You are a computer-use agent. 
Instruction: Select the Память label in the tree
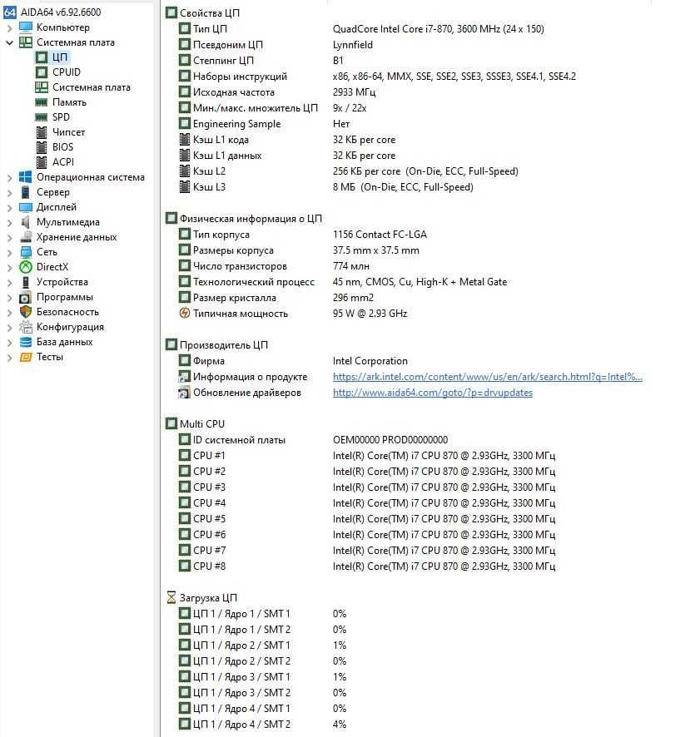[x=70, y=102]
